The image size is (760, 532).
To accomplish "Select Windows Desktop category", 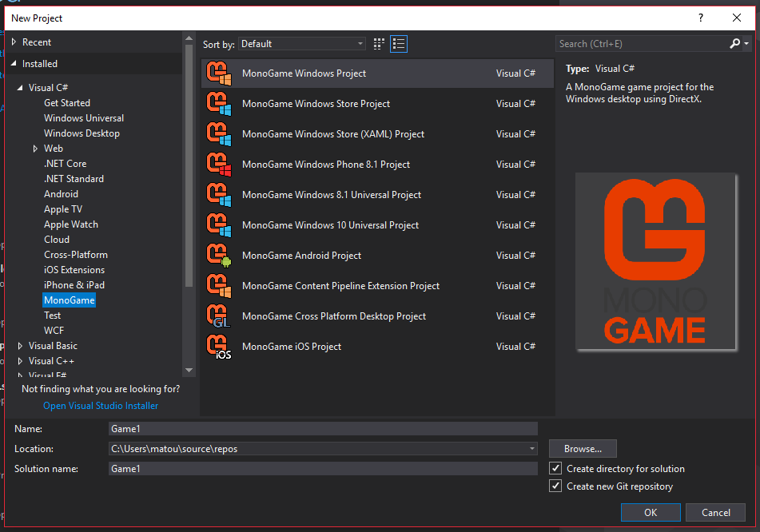I will (x=82, y=133).
